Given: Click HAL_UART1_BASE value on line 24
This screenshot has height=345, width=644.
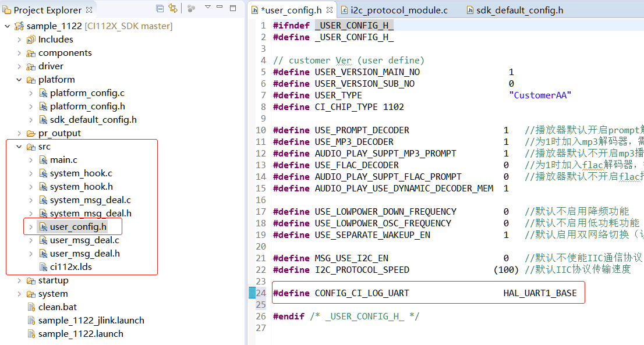Looking at the screenshot, I should pyautogui.click(x=540, y=293).
